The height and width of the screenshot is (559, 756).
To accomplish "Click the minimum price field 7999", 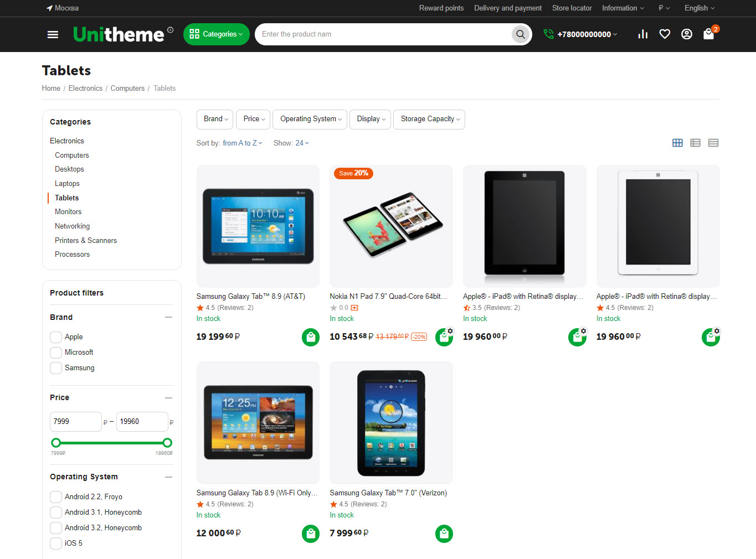I will tap(76, 422).
